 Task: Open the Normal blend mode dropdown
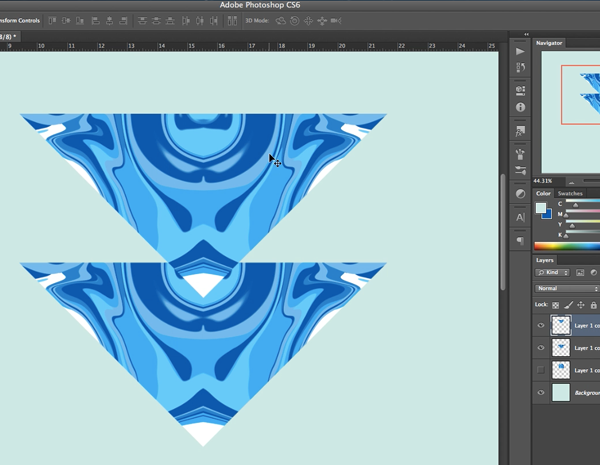coord(566,288)
